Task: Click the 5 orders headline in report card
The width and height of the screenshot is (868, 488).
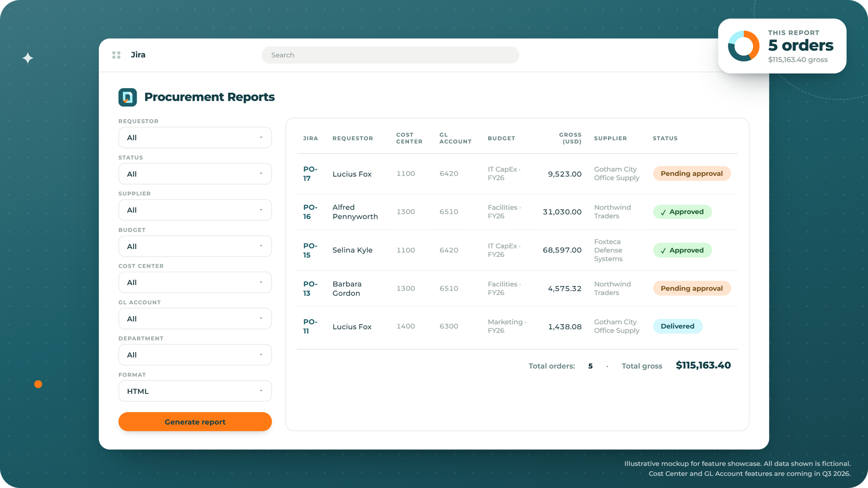Action: (801, 45)
